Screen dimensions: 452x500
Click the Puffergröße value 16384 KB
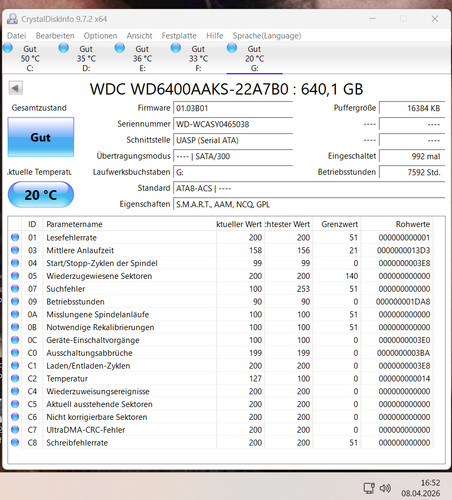tap(412, 108)
